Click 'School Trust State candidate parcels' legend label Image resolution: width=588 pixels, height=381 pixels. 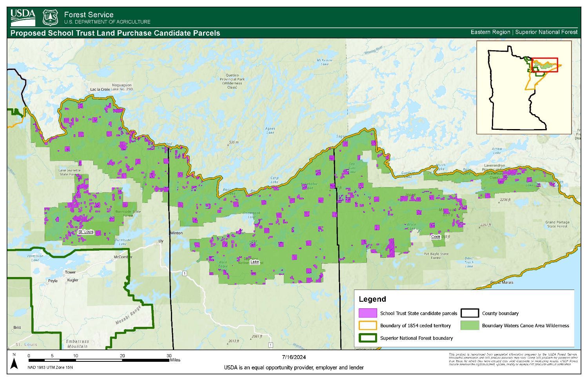(419, 314)
